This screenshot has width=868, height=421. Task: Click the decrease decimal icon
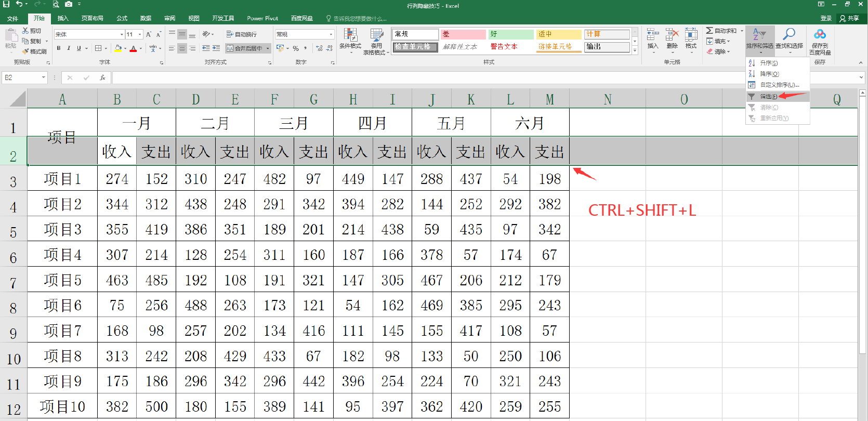pos(330,48)
